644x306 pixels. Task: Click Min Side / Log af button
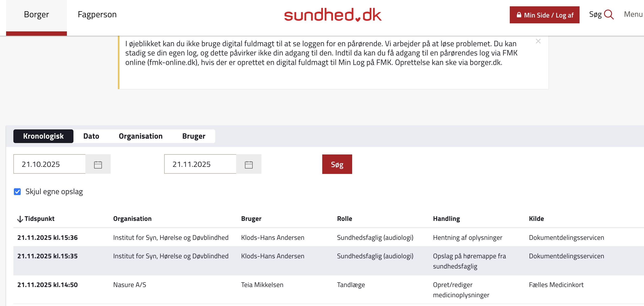click(544, 15)
